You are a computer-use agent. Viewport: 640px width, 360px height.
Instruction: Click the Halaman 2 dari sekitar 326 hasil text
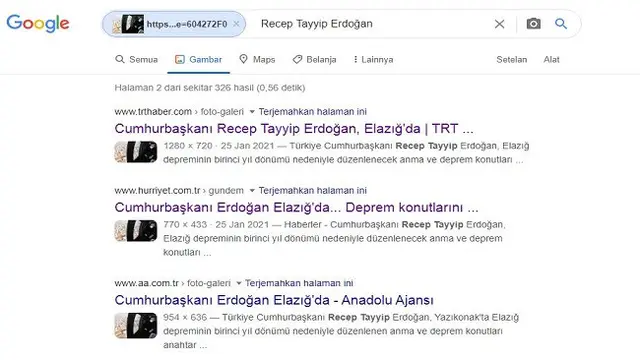pyautogui.click(x=210, y=87)
